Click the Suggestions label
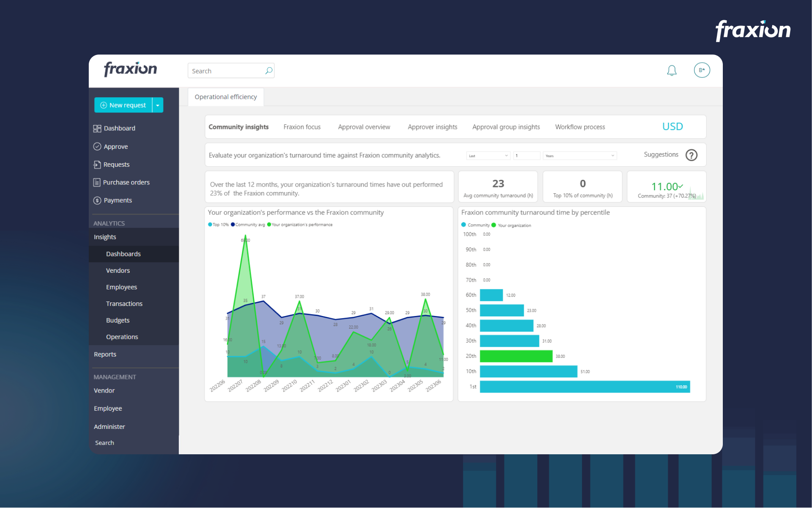This screenshot has height=508, width=812. tap(661, 155)
